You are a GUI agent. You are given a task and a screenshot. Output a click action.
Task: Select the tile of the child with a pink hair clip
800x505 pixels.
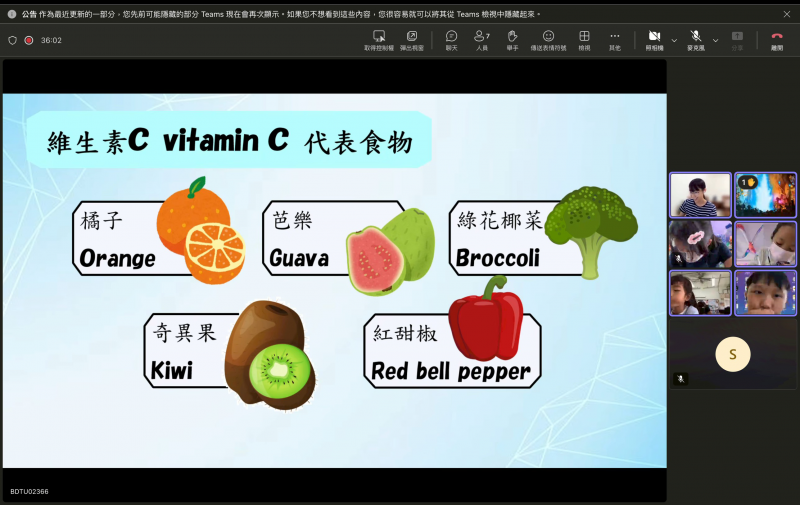pos(700,244)
